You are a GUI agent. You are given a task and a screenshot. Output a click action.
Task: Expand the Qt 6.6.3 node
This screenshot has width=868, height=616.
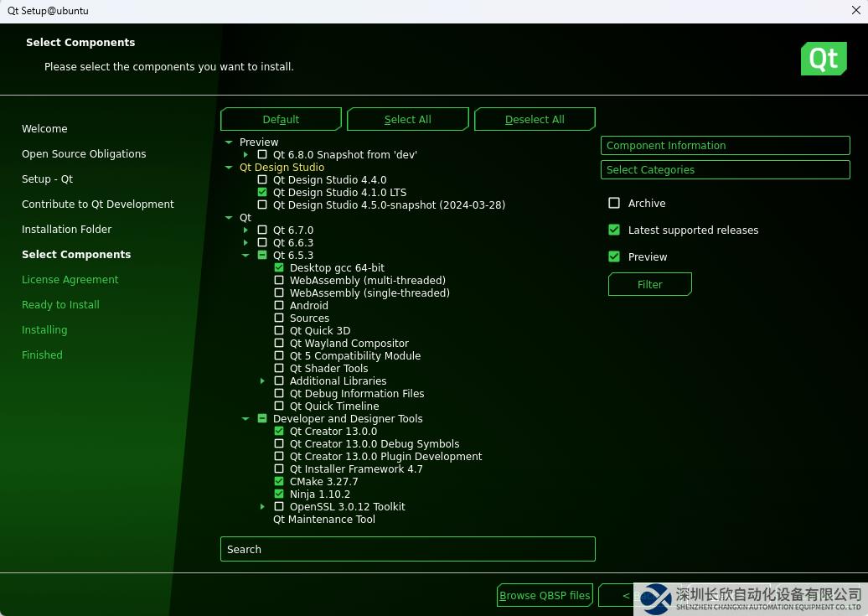(x=245, y=243)
